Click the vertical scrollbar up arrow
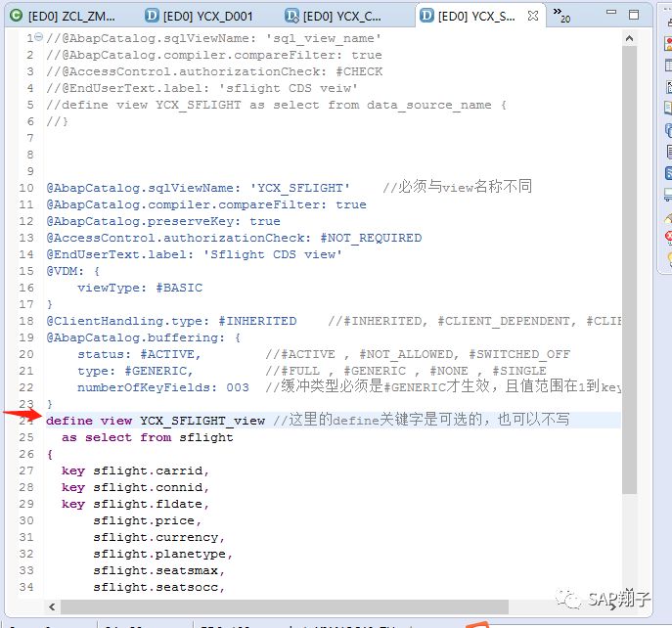 tap(629, 38)
